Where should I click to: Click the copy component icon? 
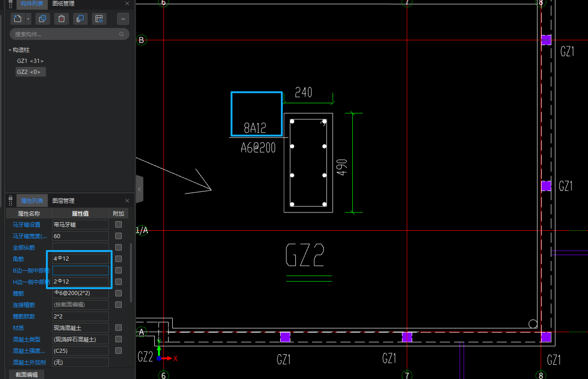42,19
